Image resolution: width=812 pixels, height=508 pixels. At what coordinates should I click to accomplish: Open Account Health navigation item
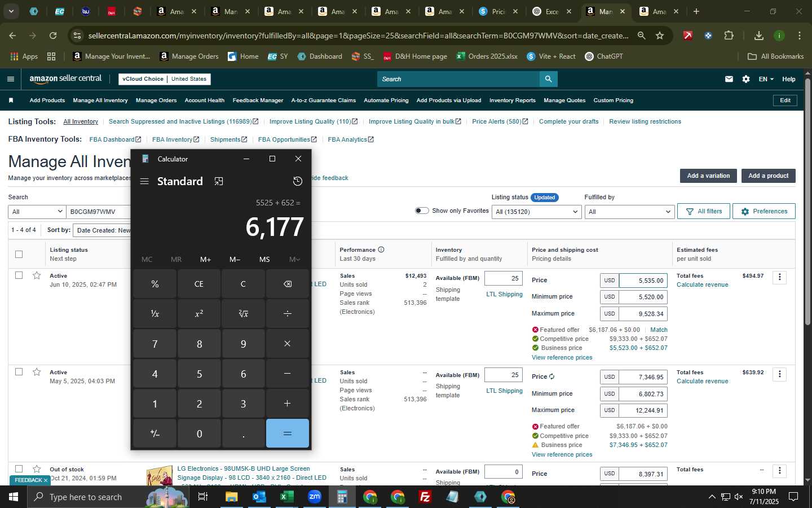[x=205, y=100]
